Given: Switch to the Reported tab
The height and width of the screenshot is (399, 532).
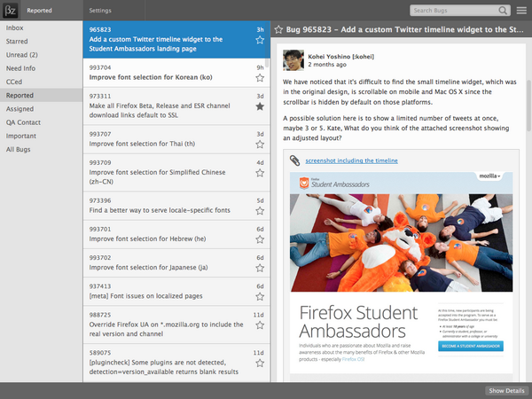Looking at the screenshot, I should (x=51, y=11).
